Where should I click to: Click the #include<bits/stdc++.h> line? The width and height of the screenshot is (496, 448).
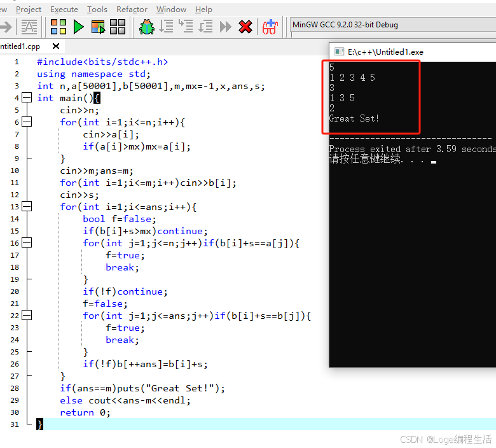tap(102, 62)
